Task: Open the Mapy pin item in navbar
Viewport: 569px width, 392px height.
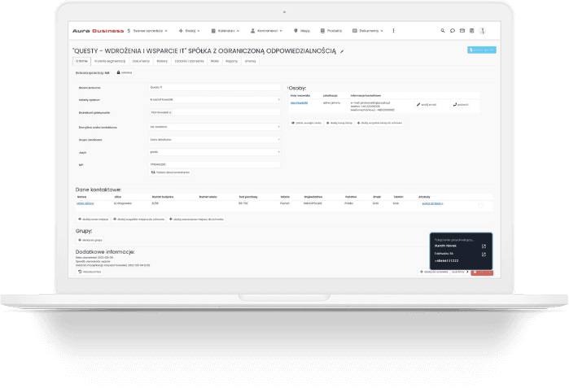Action: pyautogui.click(x=302, y=31)
